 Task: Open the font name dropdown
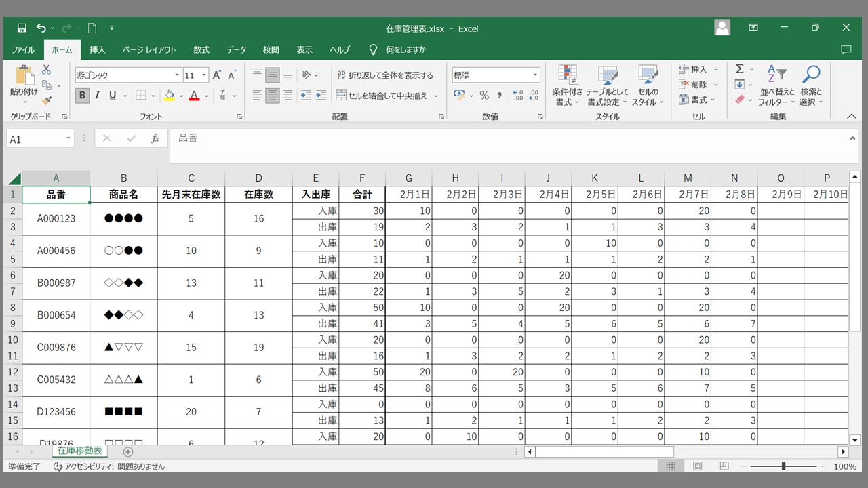pyautogui.click(x=178, y=75)
